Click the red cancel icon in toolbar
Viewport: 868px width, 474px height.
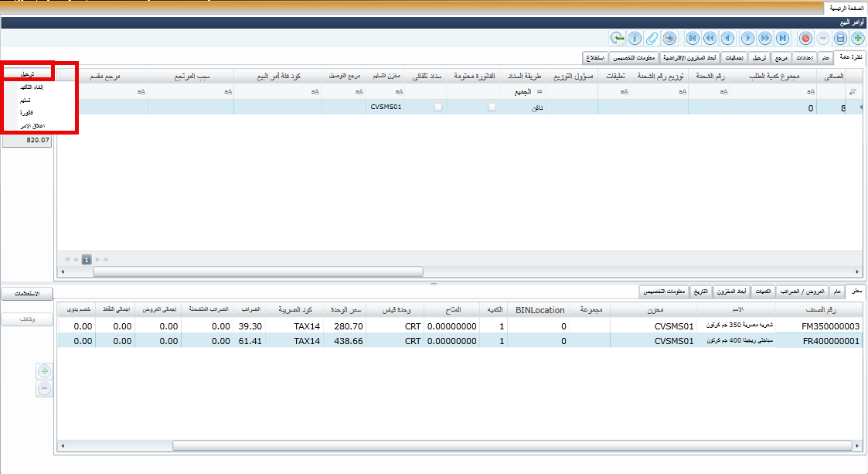[x=805, y=37]
